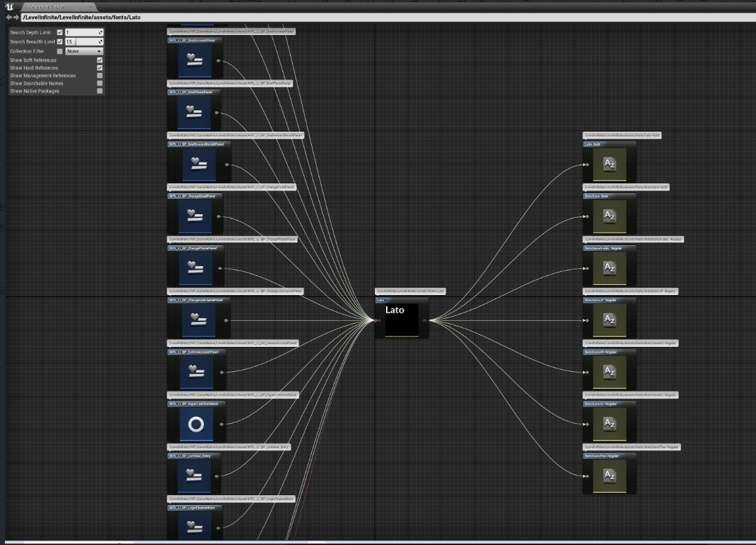Select the ChangeEmailPanel widget node icon
The height and width of the screenshot is (545, 756).
tap(195, 216)
